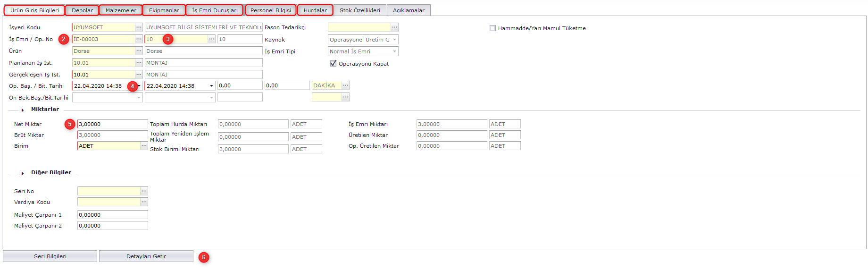The height and width of the screenshot is (271, 868).
Task: Collapse the Diğer Bilgiler section
Action: (23, 173)
